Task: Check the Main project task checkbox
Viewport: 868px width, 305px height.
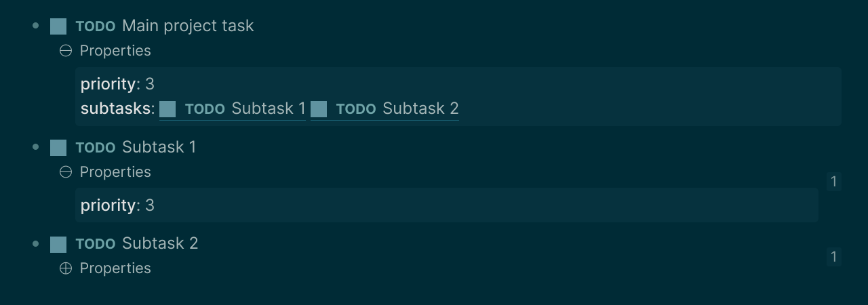Action: point(58,26)
